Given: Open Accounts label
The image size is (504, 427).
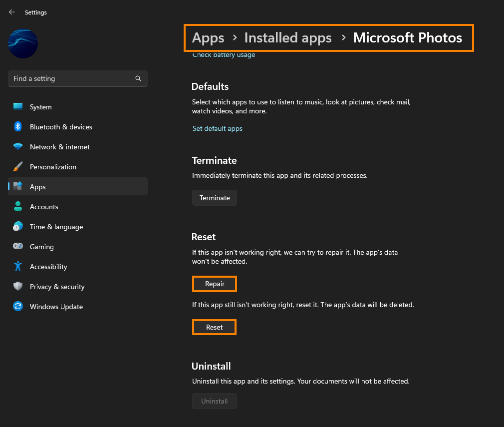Looking at the screenshot, I should pos(44,207).
